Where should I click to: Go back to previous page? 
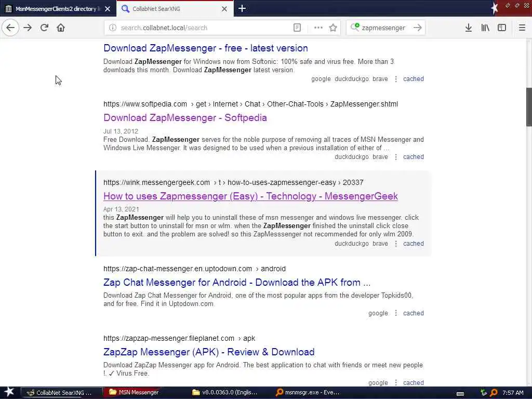(10, 28)
